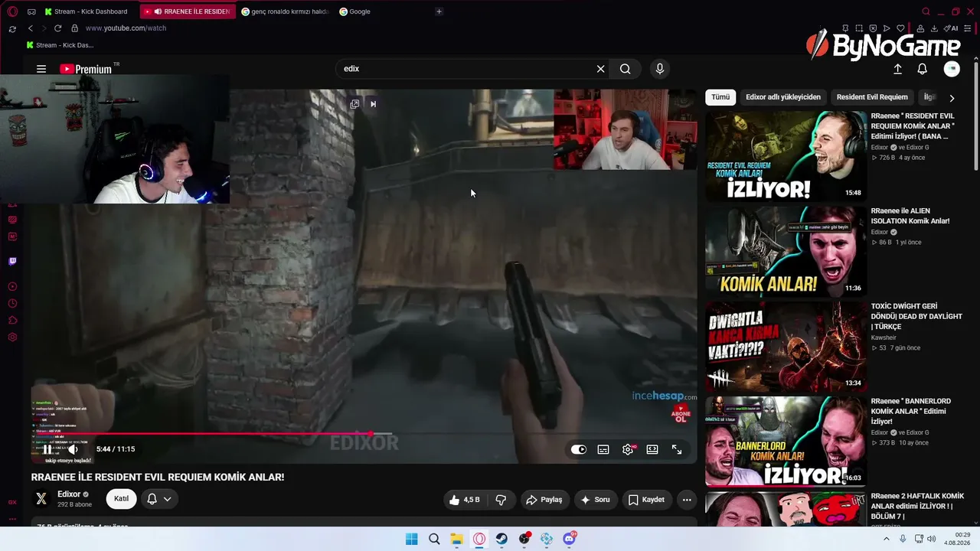Viewport: 980px width, 551px height.
Task: Open the Bannerlord Komik Anlar video title
Action: click(x=911, y=411)
